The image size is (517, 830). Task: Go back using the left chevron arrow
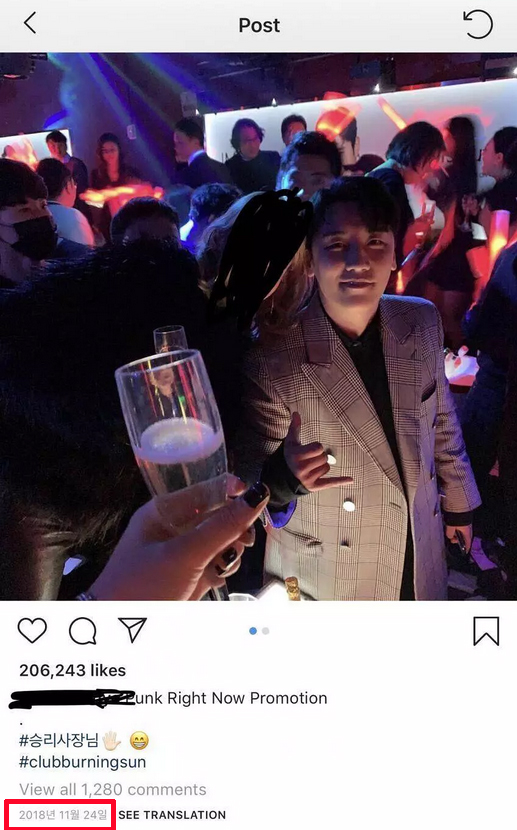(30, 24)
